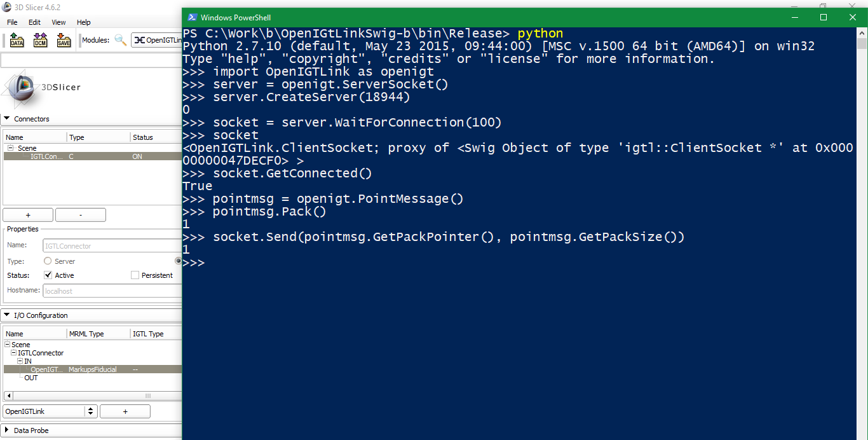
Task: Select the Server type radio button
Action: (x=48, y=261)
